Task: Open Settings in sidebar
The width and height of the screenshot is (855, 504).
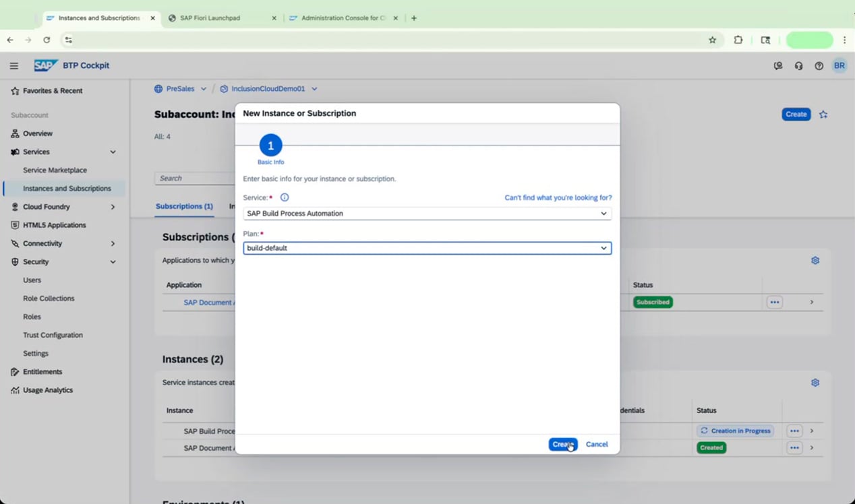Action: tap(36, 353)
